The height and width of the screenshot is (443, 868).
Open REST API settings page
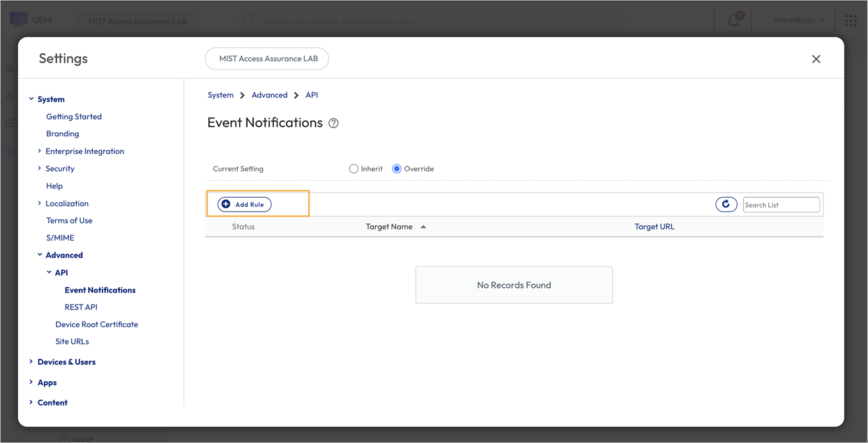click(x=81, y=307)
